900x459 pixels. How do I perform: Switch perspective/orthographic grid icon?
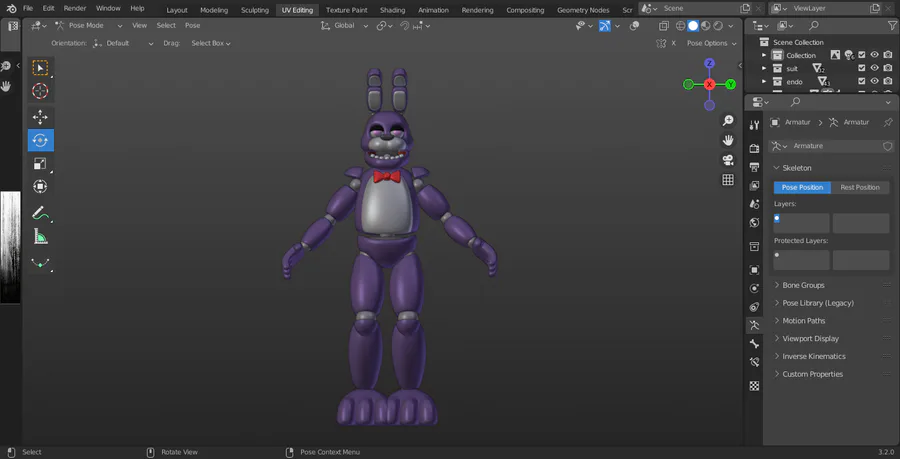coord(728,180)
